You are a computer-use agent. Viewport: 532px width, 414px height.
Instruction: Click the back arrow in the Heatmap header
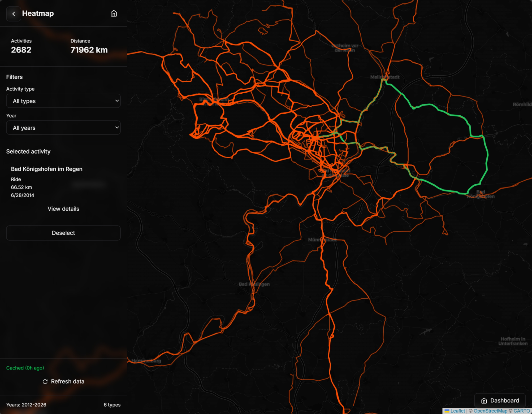[13, 14]
